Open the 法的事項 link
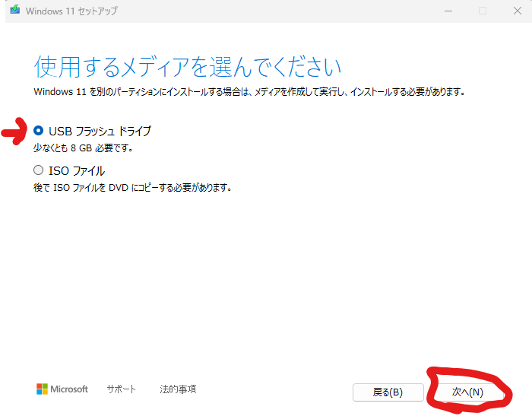The image size is (532, 416). [178, 389]
